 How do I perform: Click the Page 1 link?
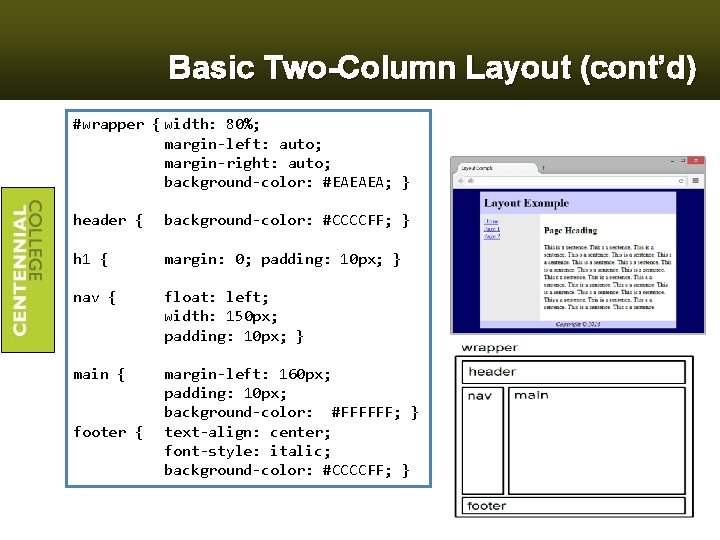pos(492,229)
